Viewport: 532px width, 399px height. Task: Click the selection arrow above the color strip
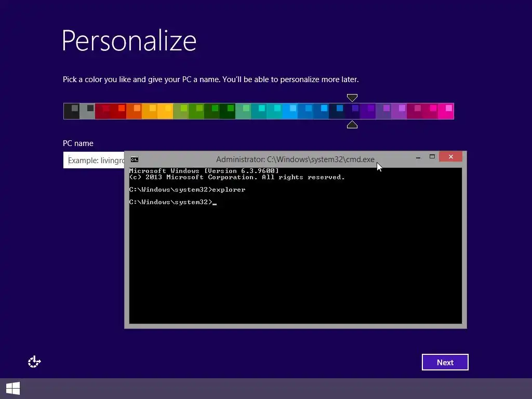click(x=352, y=98)
